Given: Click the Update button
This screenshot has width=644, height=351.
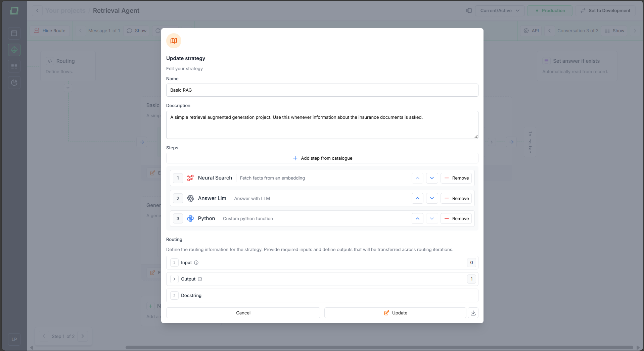Looking at the screenshot, I should [x=395, y=313].
